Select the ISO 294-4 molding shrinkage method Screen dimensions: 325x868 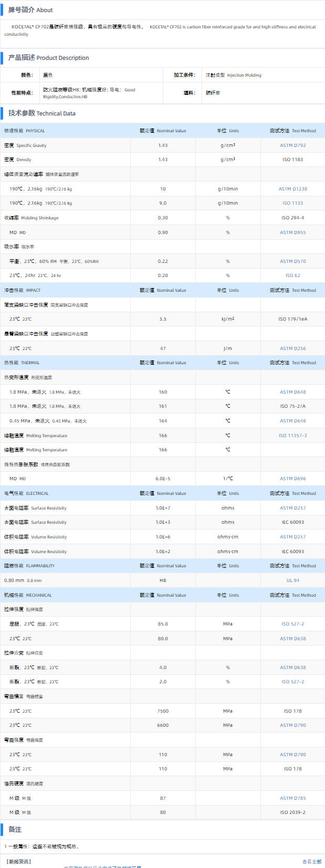click(x=292, y=218)
